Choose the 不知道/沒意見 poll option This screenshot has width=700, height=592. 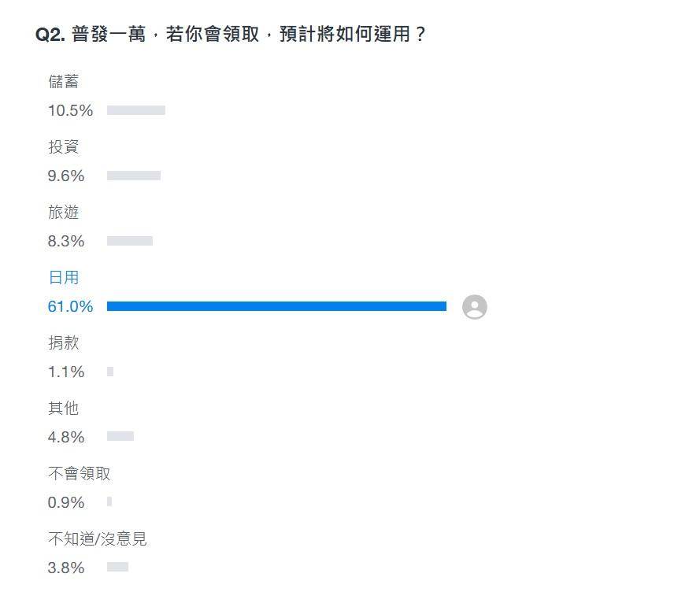coord(98,538)
